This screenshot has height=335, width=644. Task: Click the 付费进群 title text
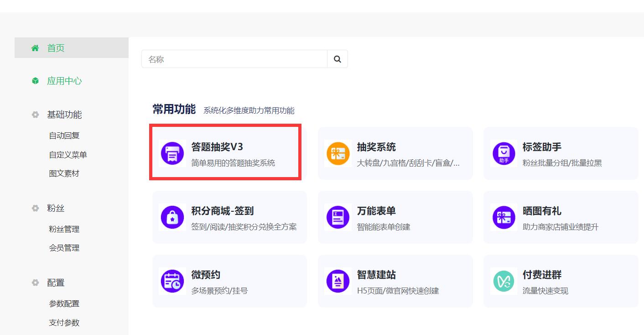[542, 275]
